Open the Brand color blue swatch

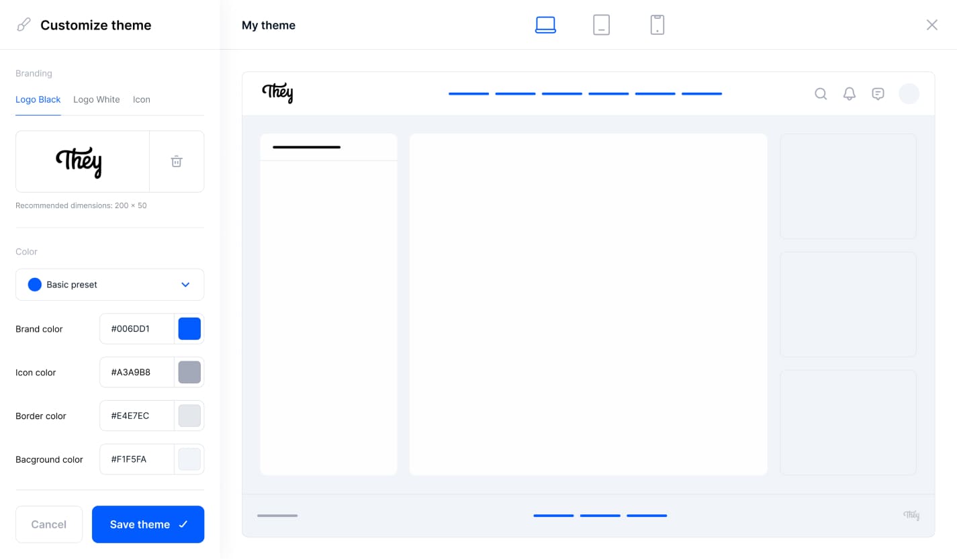189,329
